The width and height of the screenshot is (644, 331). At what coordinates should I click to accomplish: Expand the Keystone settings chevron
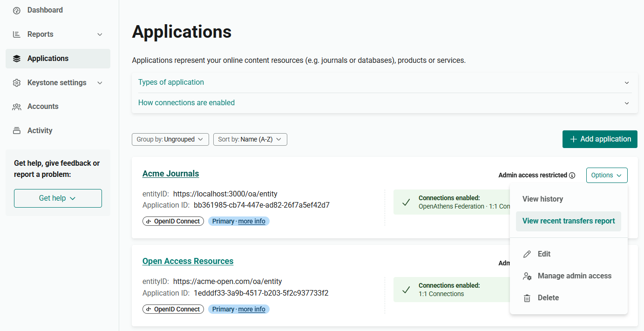pos(100,83)
